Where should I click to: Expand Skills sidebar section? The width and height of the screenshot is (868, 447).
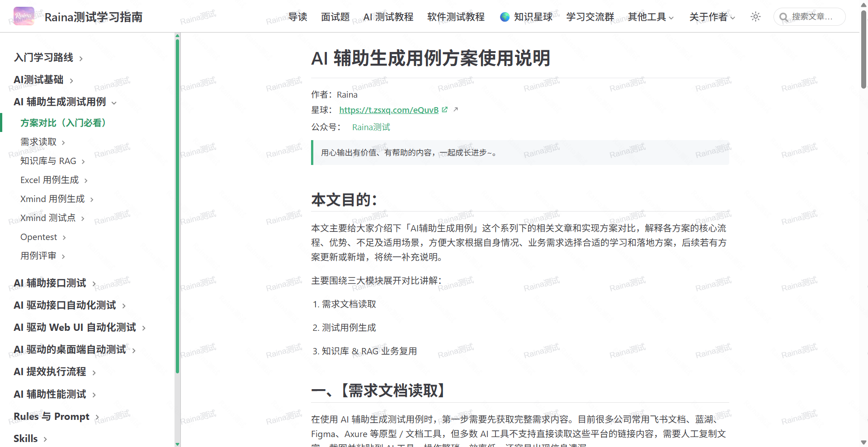coord(30,438)
